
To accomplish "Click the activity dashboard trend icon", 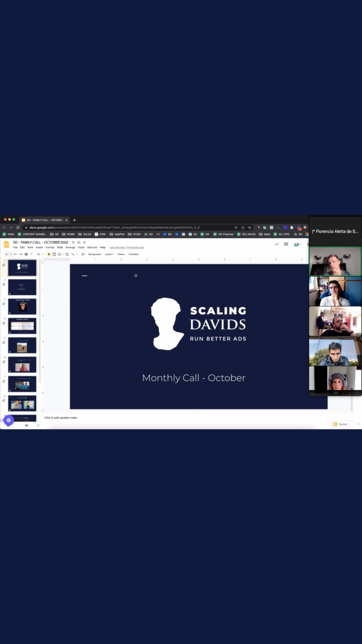I will pyautogui.click(x=276, y=244).
